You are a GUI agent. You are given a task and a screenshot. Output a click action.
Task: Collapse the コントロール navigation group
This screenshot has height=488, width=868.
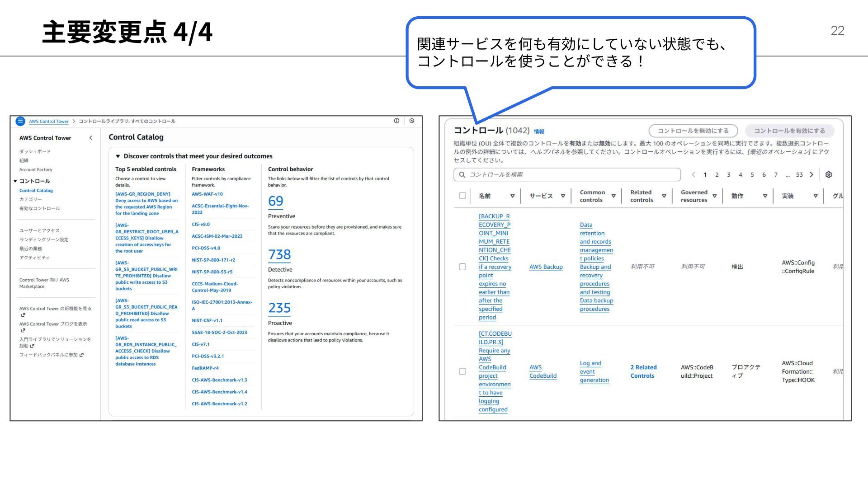[15, 181]
